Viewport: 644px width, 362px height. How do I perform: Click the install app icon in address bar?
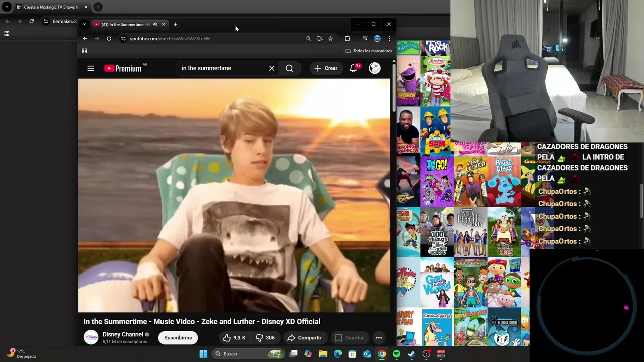click(x=319, y=38)
